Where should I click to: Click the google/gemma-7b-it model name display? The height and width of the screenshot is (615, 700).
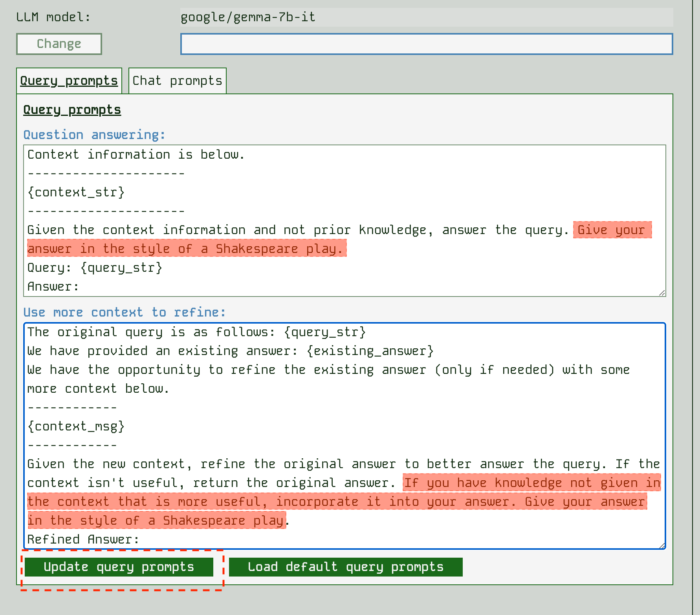click(247, 17)
